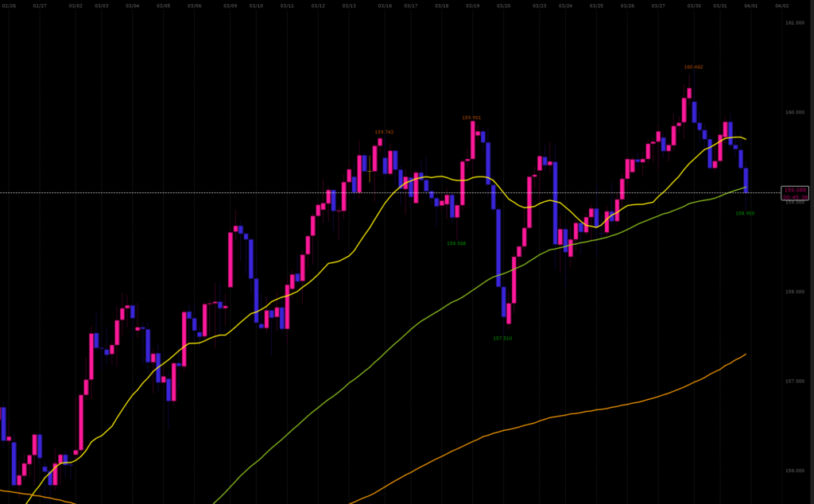Select the last blue candle at right edge
The width and height of the screenshot is (814, 504).
(746, 180)
